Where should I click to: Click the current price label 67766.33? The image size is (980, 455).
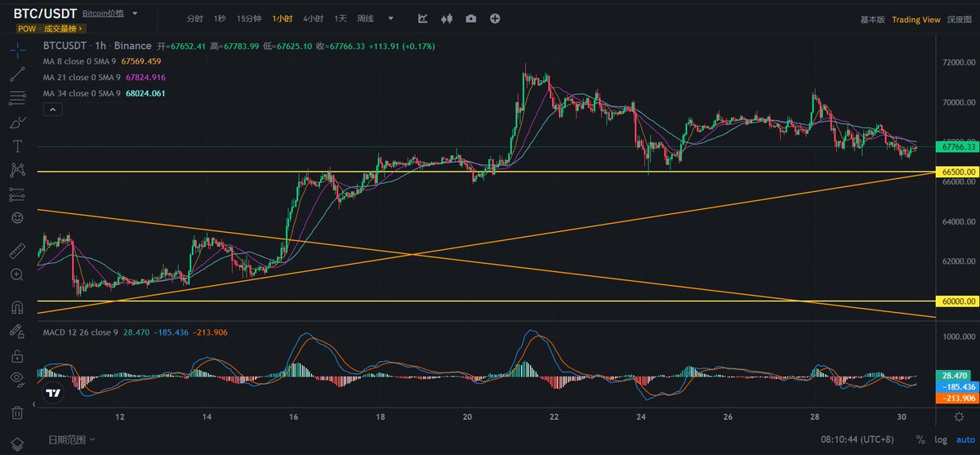tap(957, 147)
